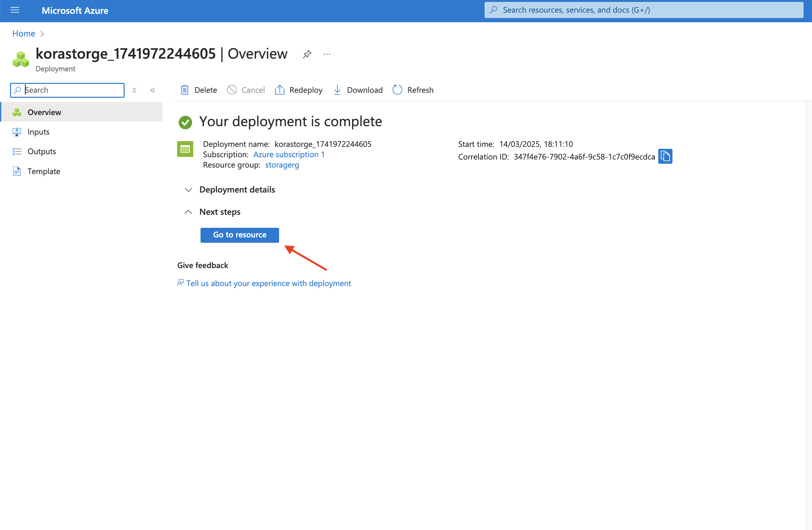The image size is (812, 530).
Task: Open the Azure portal hamburger menu
Action: coord(15,10)
